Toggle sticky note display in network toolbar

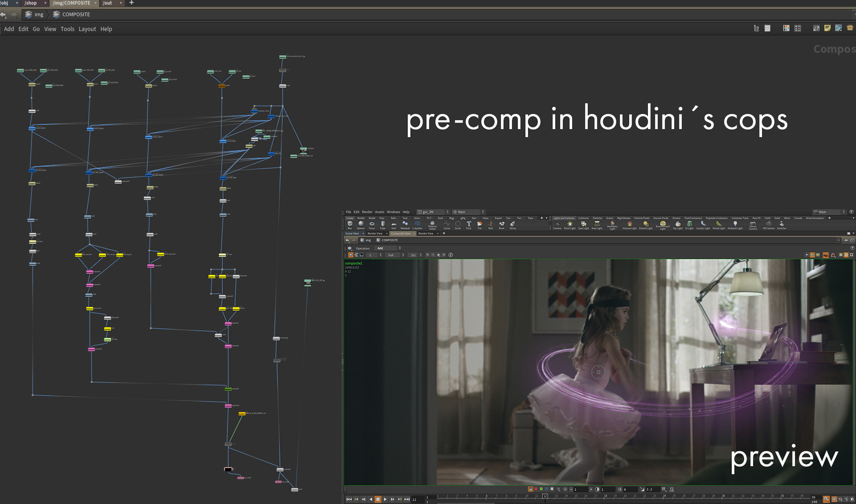[827, 28]
